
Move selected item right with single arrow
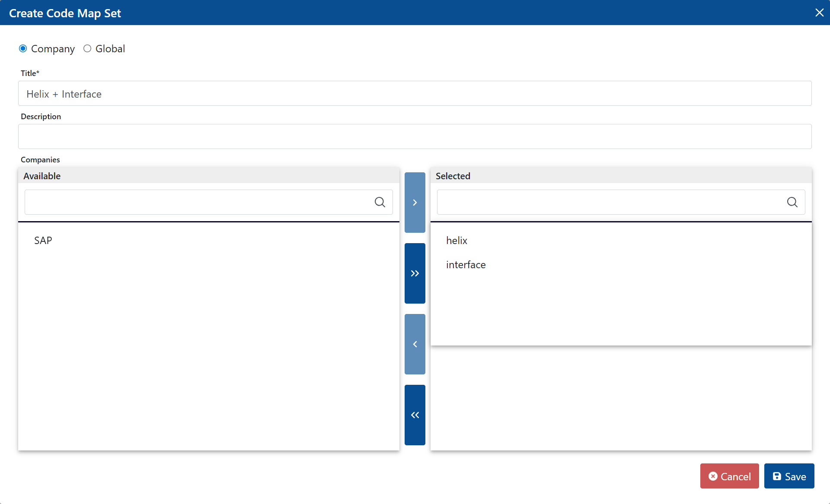pos(415,203)
